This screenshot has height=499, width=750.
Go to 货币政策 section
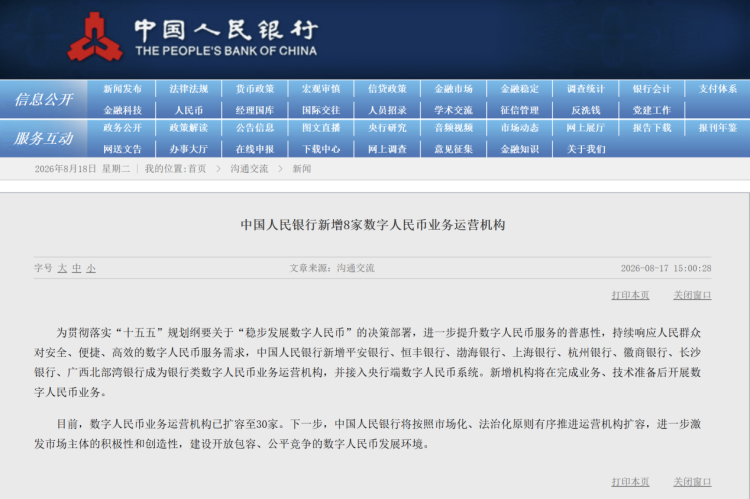[255, 89]
